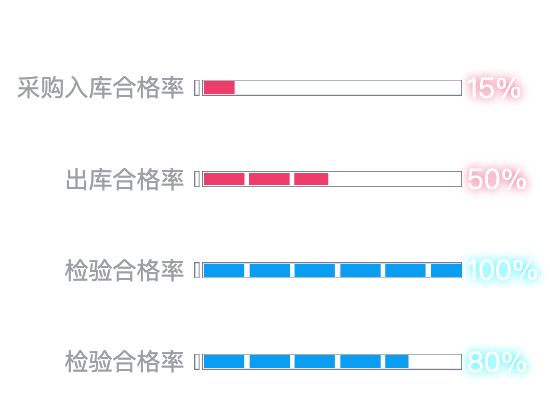This screenshot has height=420, width=550.
Task: Select the short final blue segment of the 80% bar
Action: click(x=397, y=361)
